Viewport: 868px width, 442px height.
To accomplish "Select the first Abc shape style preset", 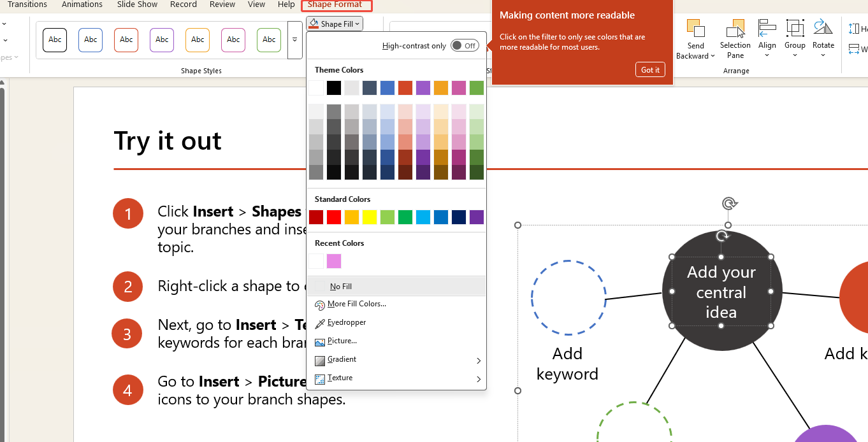I will click(54, 39).
